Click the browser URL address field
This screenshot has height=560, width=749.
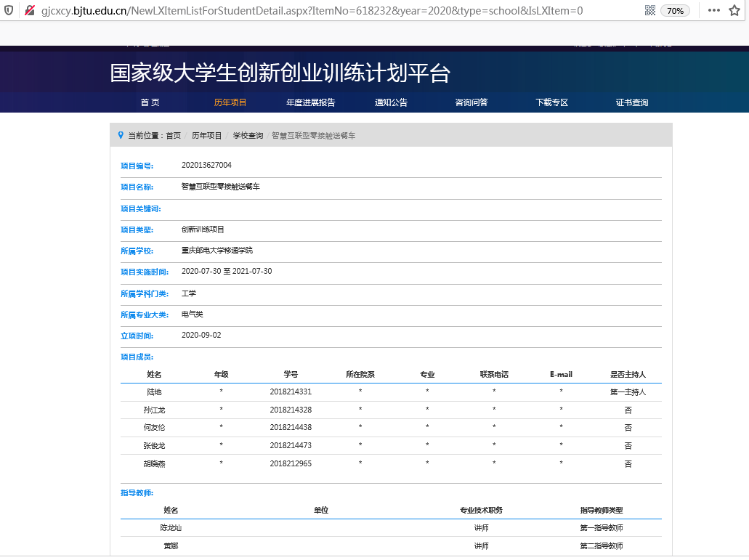coord(327,11)
